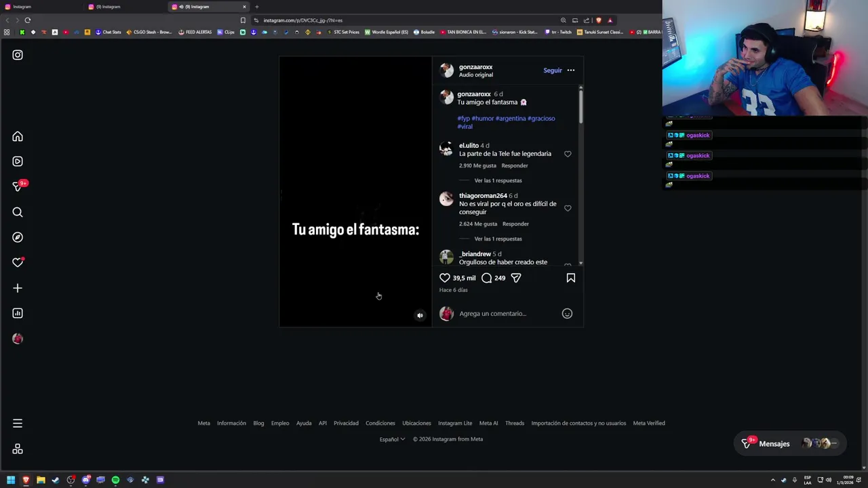Open #humor hashtag link
Viewport: 868px width, 488px height.
(x=483, y=119)
